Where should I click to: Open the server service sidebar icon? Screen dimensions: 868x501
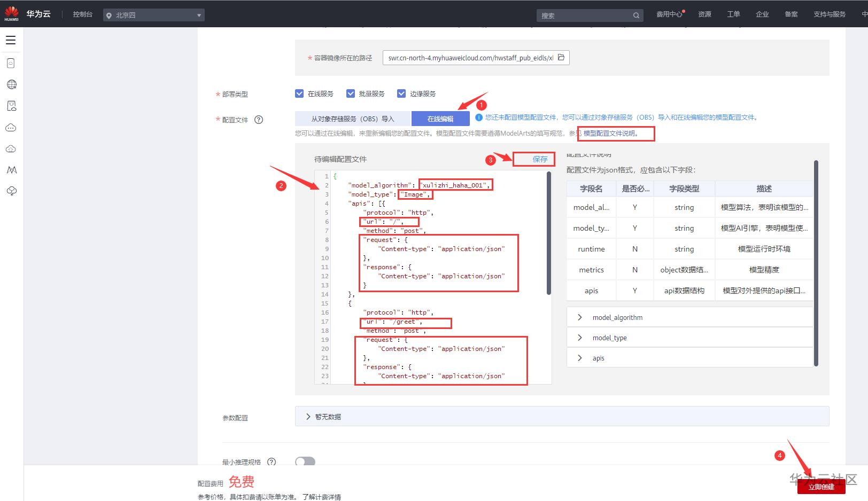(11, 63)
